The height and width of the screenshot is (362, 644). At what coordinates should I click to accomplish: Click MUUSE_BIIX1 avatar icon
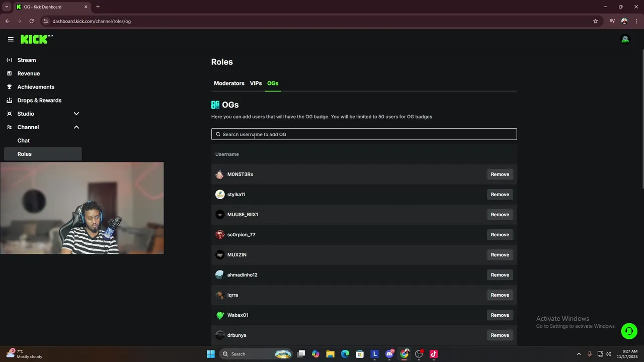click(x=220, y=215)
